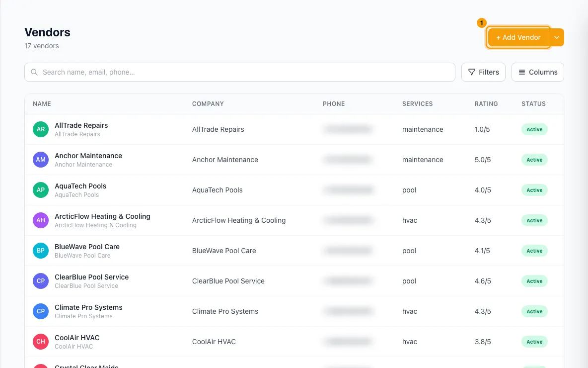Click the CH avatar for CoolAir HVAC
This screenshot has height=368, width=588.
coord(41,342)
